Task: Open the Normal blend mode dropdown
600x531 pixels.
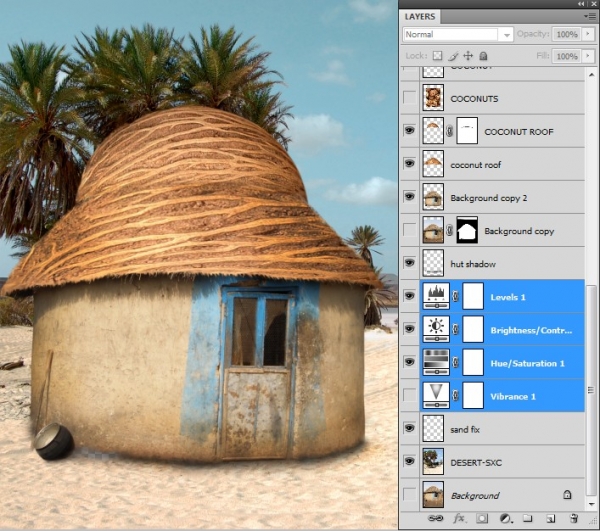Action: 458,34
